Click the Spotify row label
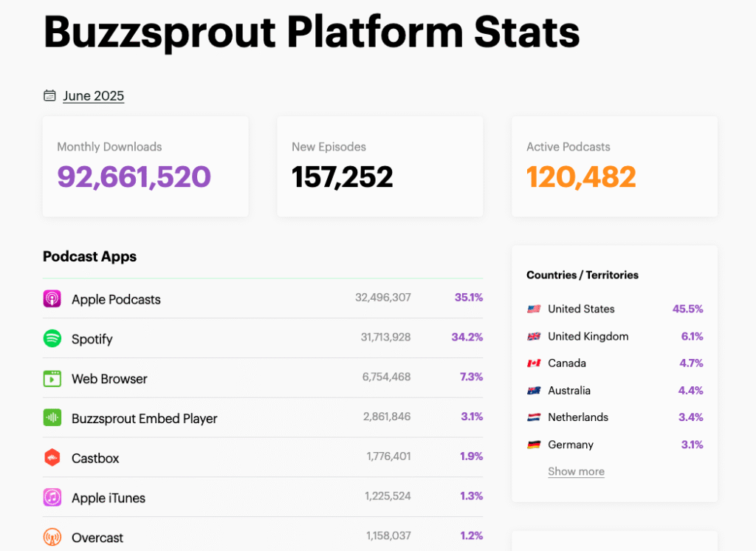Screen dimensions: 756x551 (92, 339)
